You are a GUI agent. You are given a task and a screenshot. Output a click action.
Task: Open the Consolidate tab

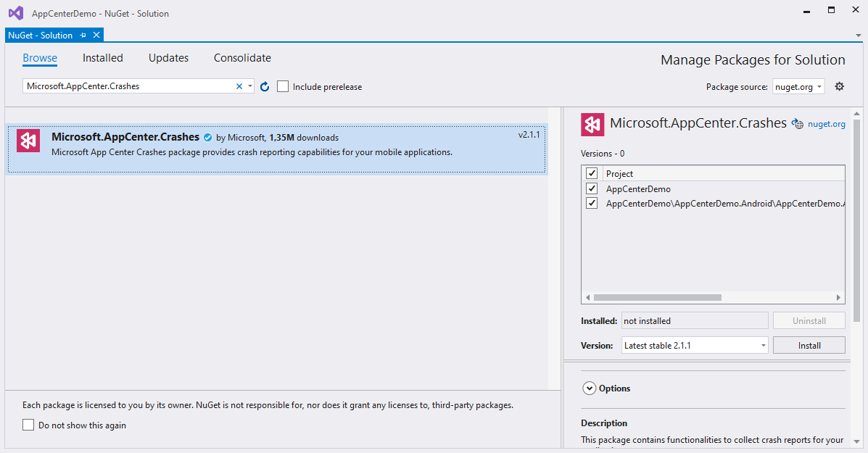[242, 58]
